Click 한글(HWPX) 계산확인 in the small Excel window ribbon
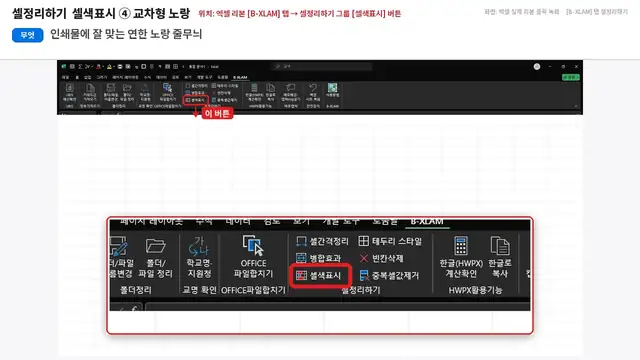Viewport: 640px width, 360px height. pyautogui.click(x=254, y=93)
